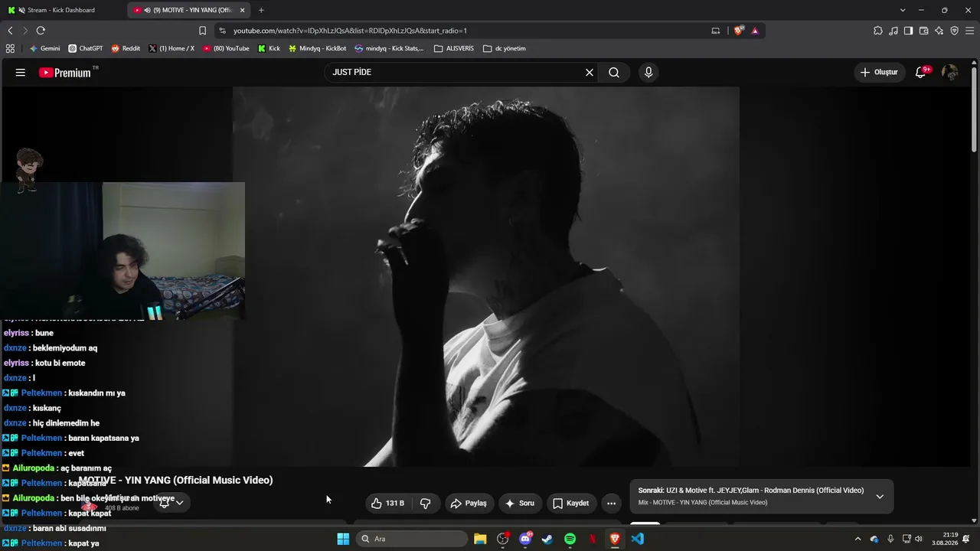This screenshot has height=551, width=980.
Task: Open the browser main menu
Action: point(969,31)
